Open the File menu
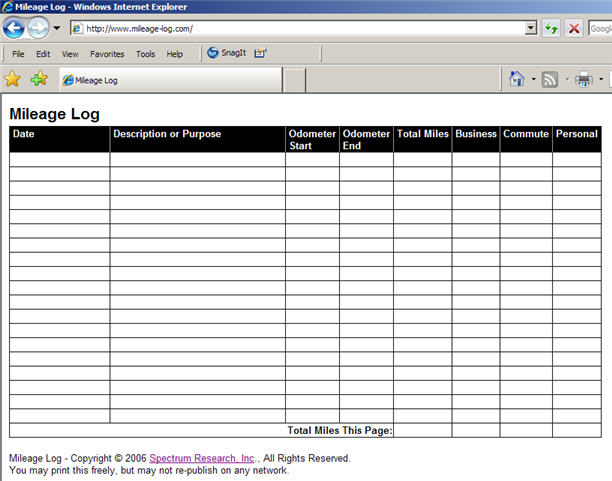612x481 pixels. (x=18, y=54)
